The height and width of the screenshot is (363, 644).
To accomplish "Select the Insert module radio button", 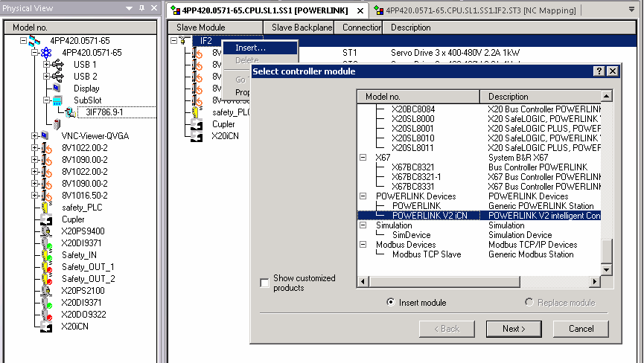I will click(x=391, y=302).
